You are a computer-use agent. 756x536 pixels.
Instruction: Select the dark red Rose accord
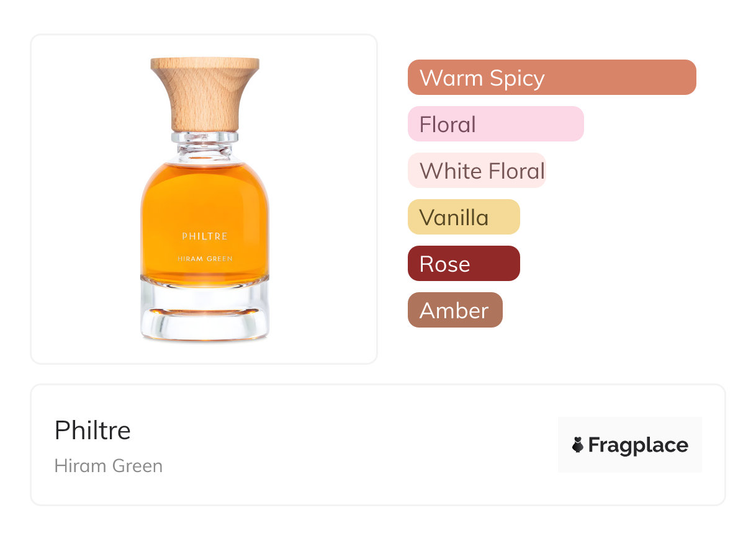coord(463,264)
